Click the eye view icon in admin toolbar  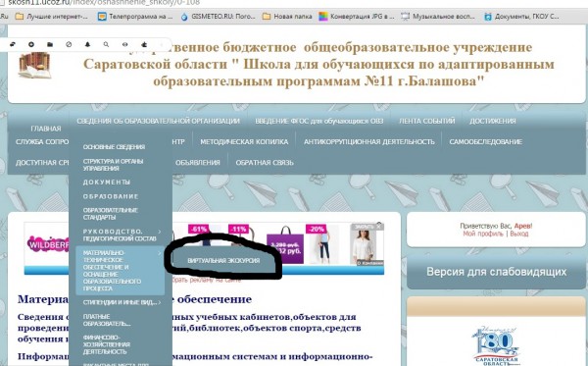tap(124, 44)
